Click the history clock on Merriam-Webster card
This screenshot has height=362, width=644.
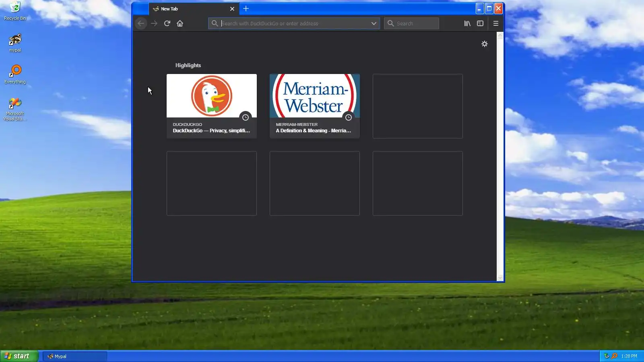[x=349, y=117]
